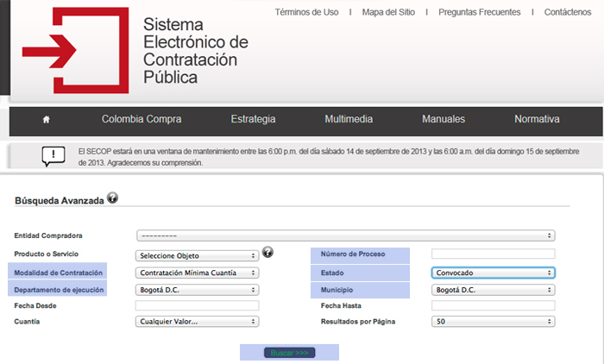Click the speech bubble alert icon
The width and height of the screenshot is (604, 364).
(53, 156)
